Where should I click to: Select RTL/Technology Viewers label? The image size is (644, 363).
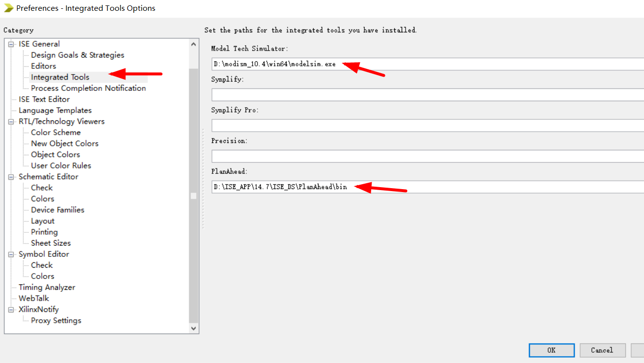[x=61, y=121]
